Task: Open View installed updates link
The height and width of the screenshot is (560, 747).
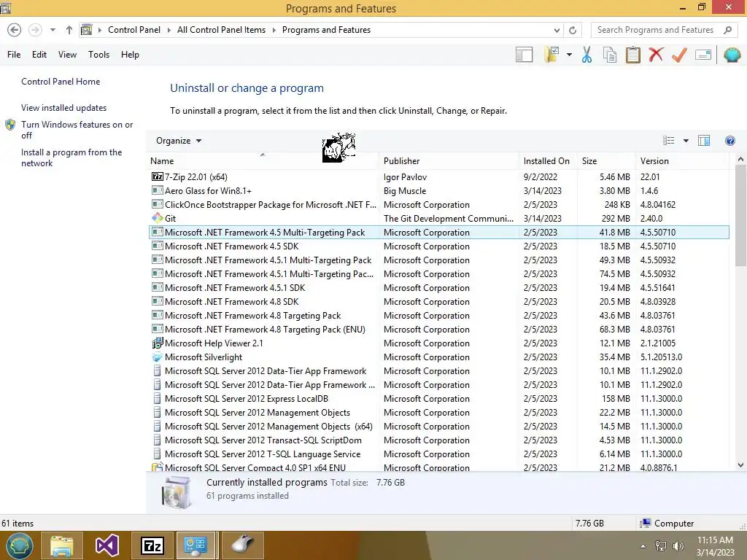Action: click(x=64, y=108)
